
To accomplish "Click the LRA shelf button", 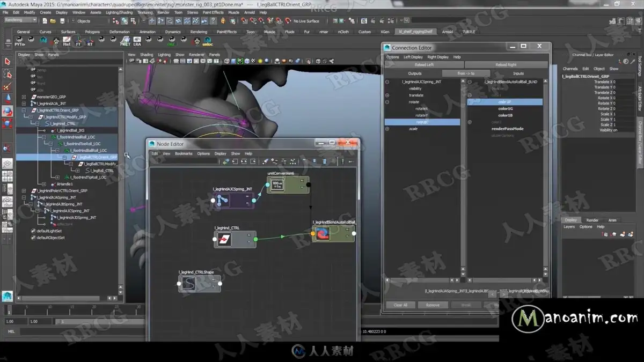I will pyautogui.click(x=137, y=41).
